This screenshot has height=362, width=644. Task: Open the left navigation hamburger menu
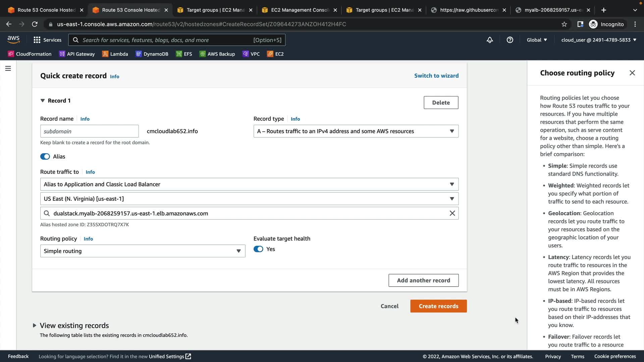pos(8,68)
